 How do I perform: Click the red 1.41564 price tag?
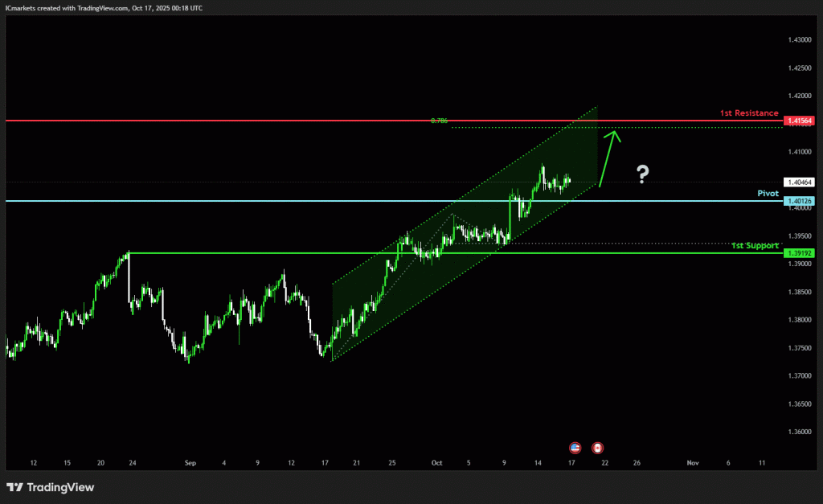coord(800,121)
